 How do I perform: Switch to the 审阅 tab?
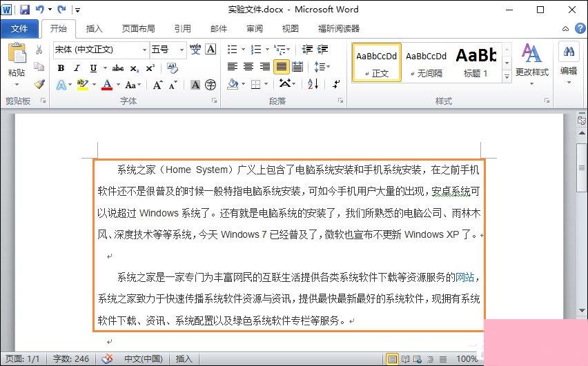[x=255, y=29]
